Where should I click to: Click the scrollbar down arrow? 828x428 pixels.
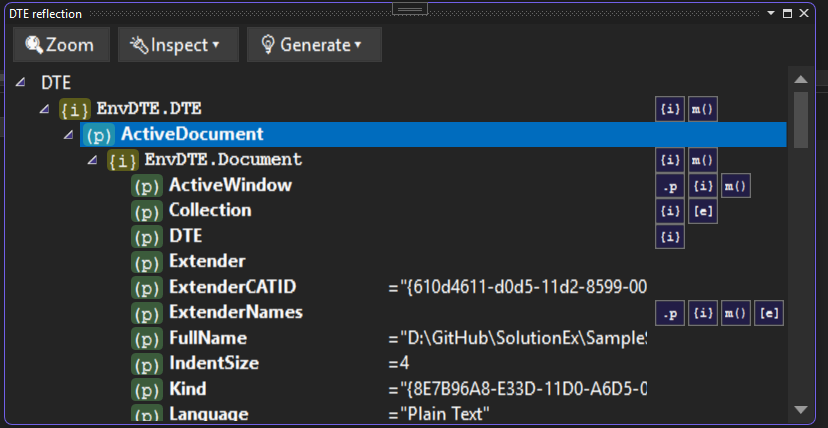click(x=800, y=409)
